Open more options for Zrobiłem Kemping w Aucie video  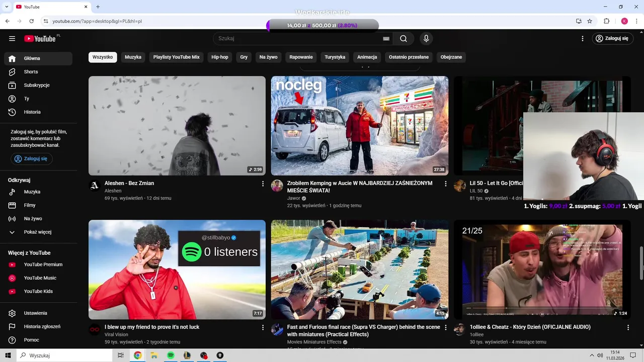(445, 184)
